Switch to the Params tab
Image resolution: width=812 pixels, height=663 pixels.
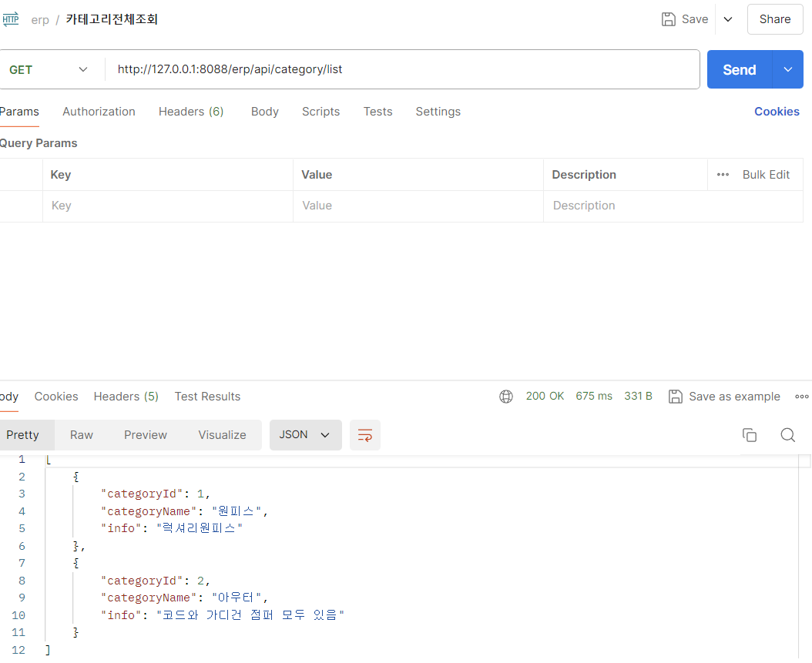(x=19, y=112)
